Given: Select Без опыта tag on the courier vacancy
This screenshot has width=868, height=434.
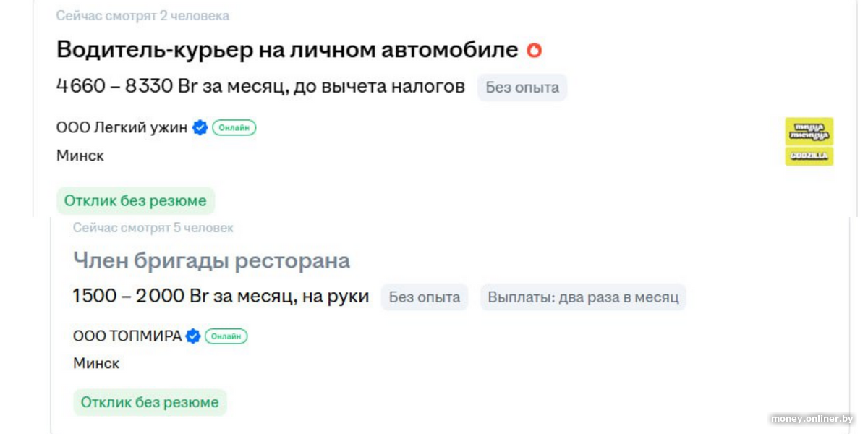Looking at the screenshot, I should (522, 88).
